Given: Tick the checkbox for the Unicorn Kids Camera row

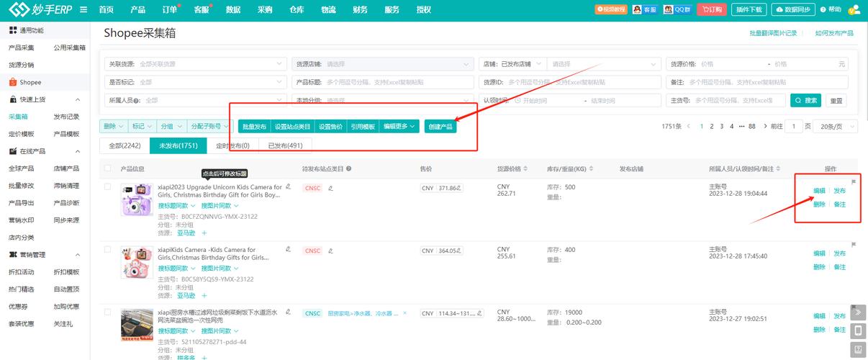Looking at the screenshot, I should point(108,186).
